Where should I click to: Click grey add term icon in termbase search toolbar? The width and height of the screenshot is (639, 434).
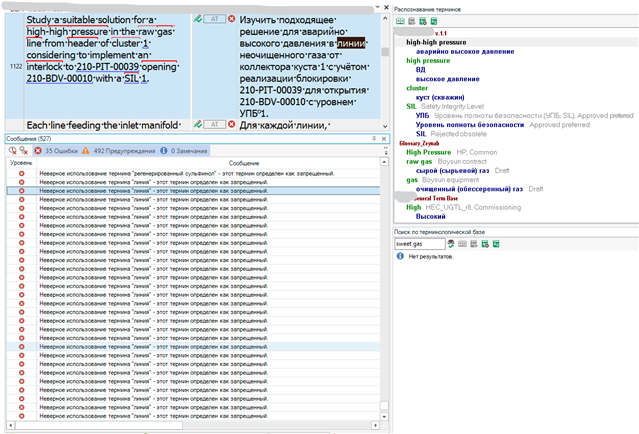point(474,244)
